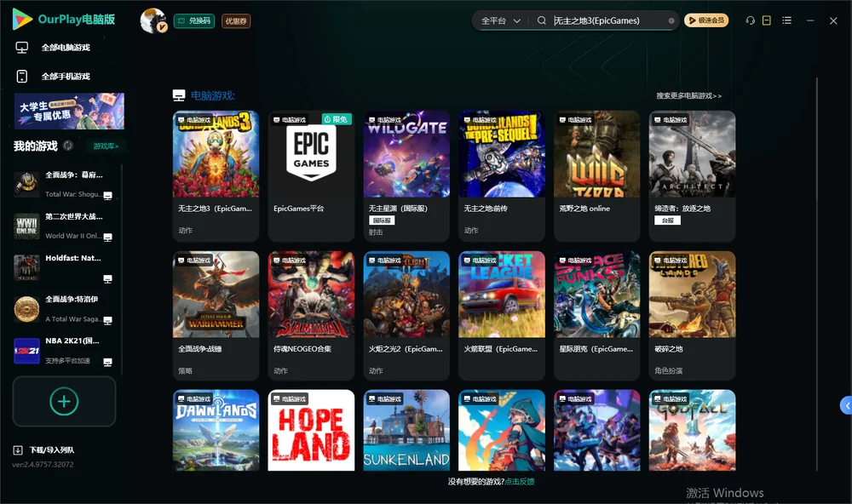Expand the 游戏库 library link
The height and width of the screenshot is (504, 852).
pos(106,146)
